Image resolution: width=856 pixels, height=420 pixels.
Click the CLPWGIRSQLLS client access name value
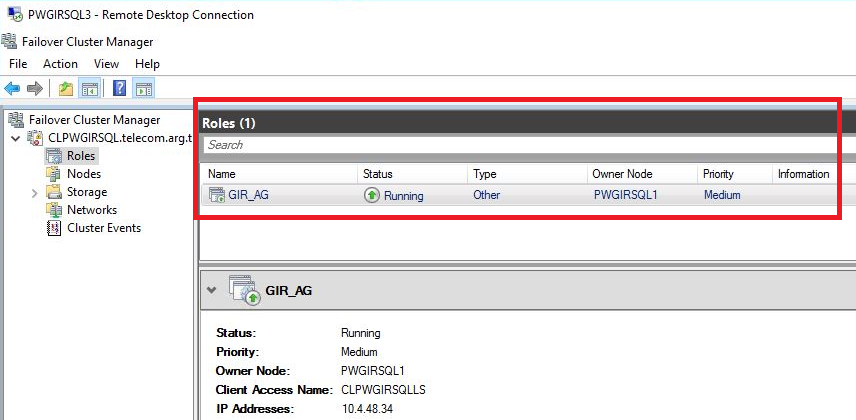383,390
